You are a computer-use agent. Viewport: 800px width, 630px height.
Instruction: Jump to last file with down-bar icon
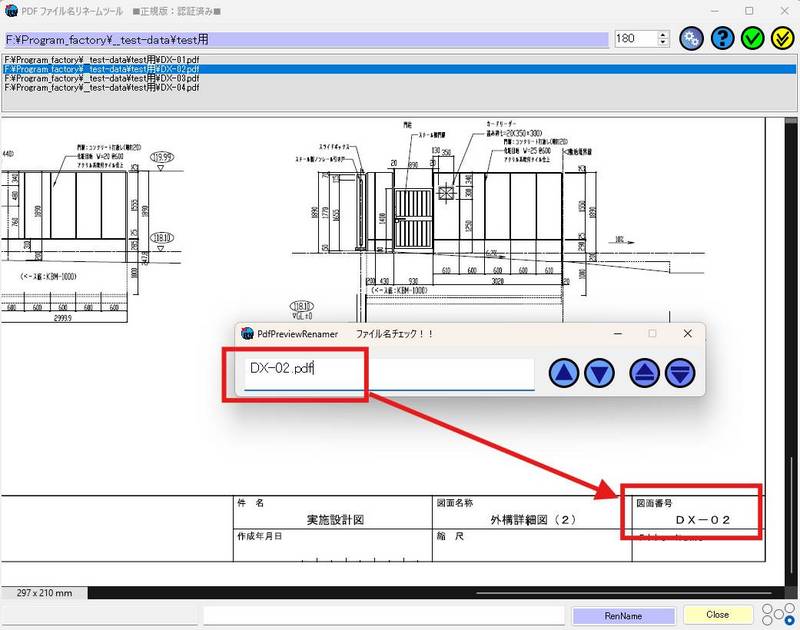click(680, 373)
